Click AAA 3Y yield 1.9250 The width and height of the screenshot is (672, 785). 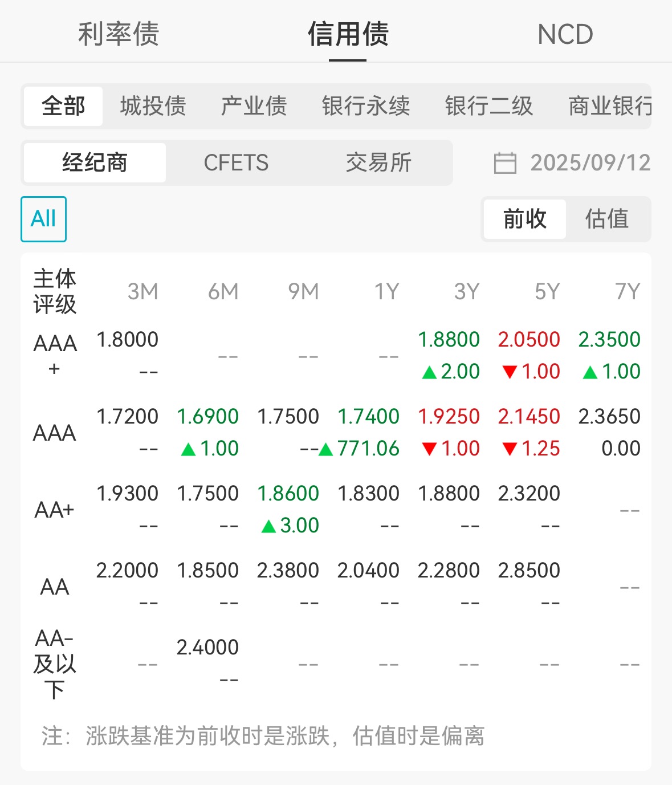click(449, 416)
